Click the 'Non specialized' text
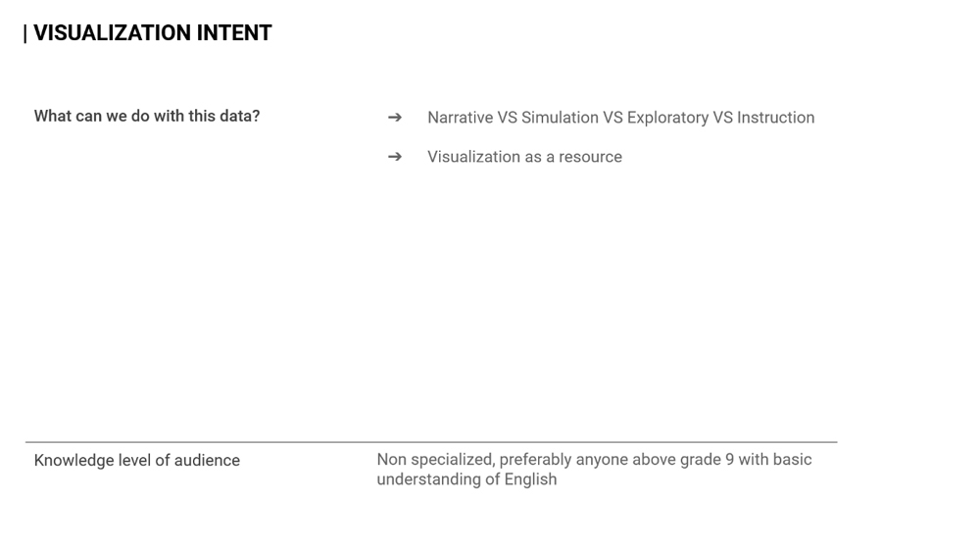The width and height of the screenshot is (980, 551). click(x=434, y=460)
